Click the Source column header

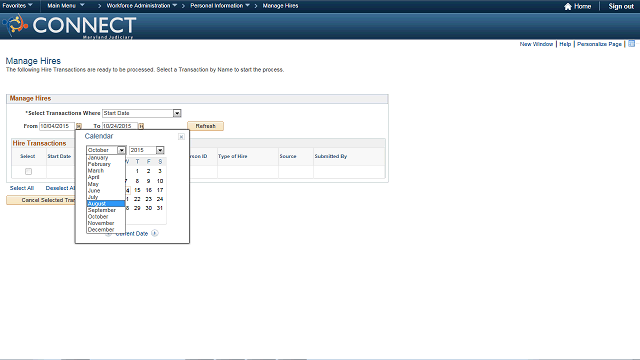pos(288,156)
